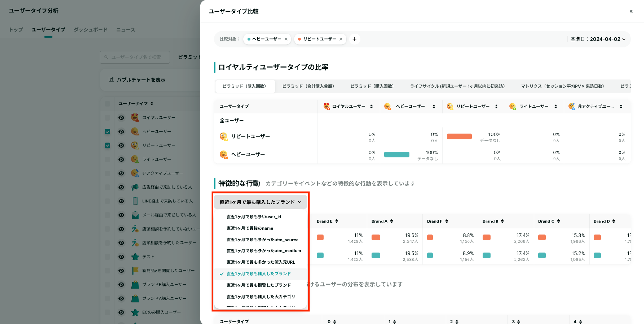Sort the Brand B column
The image size is (644, 324).
(502, 221)
